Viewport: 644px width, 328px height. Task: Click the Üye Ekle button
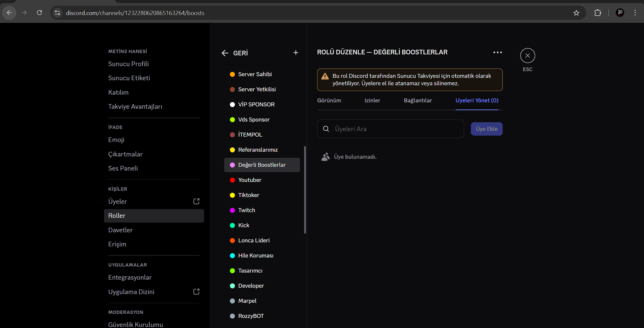pyautogui.click(x=487, y=129)
